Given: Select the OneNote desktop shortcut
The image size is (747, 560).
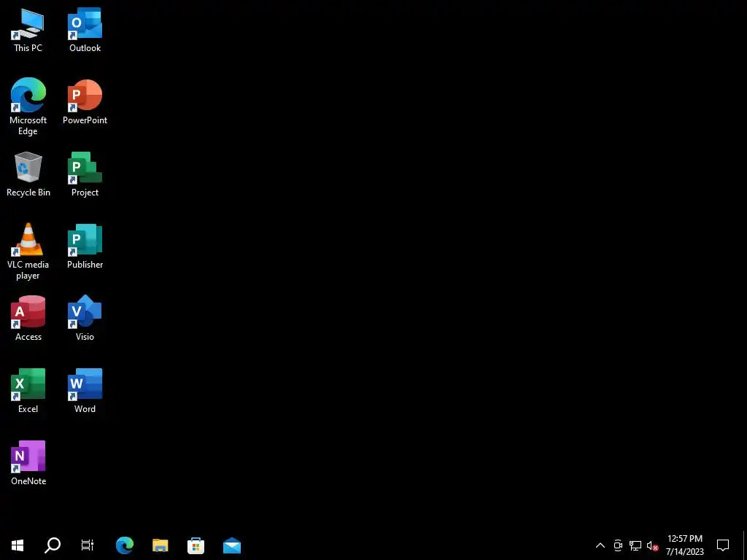Looking at the screenshot, I should click(x=28, y=463).
